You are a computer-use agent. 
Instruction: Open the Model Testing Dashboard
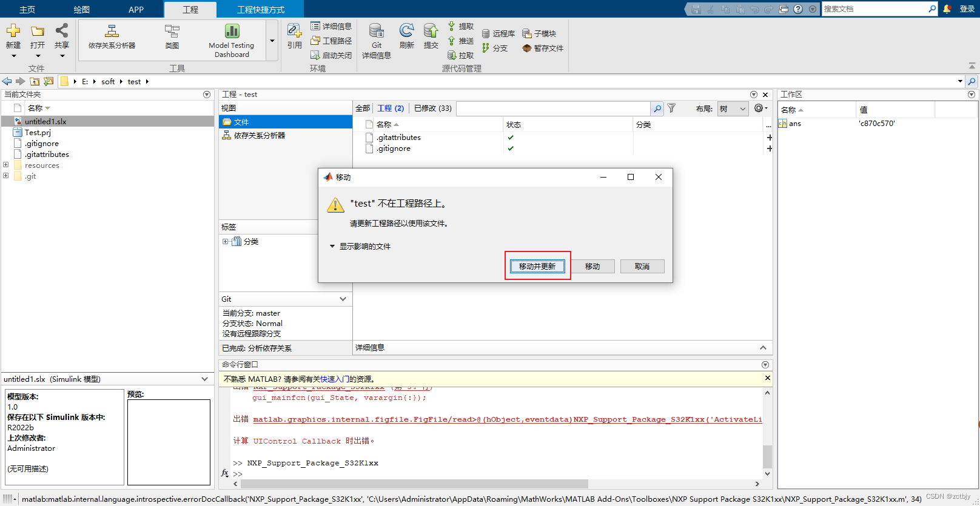pos(232,41)
